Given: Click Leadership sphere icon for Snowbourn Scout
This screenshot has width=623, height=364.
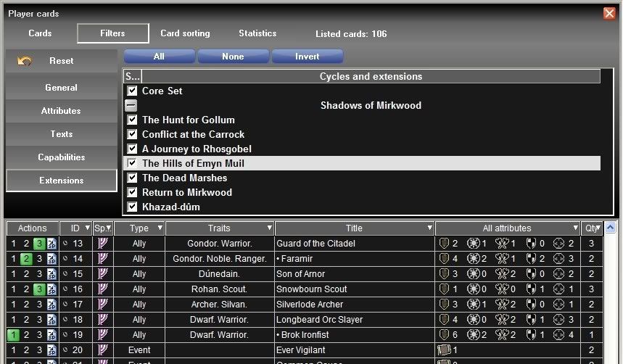Looking at the screenshot, I should (103, 289).
